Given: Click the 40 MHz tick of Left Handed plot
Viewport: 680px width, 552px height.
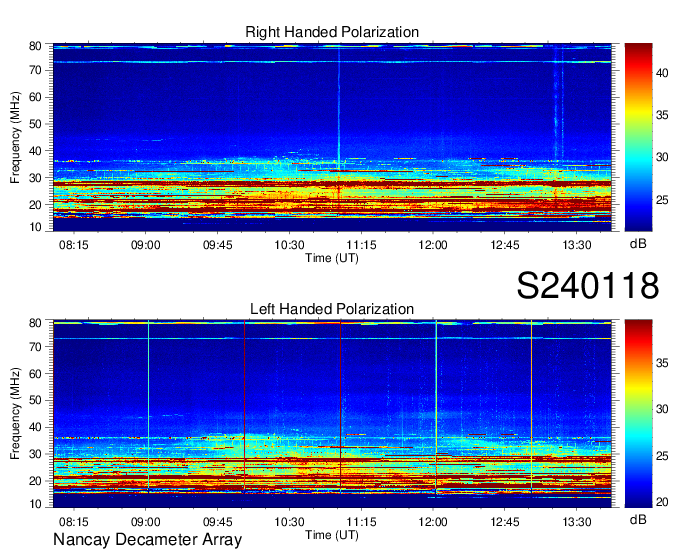Looking at the screenshot, I should click(35, 428).
